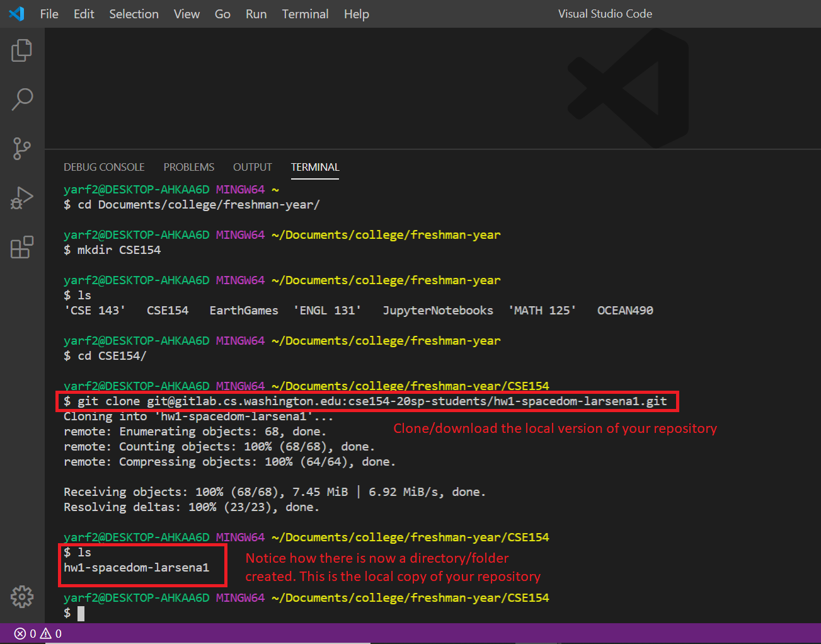Open the Edit menu
The height and width of the screenshot is (644, 821).
(84, 13)
